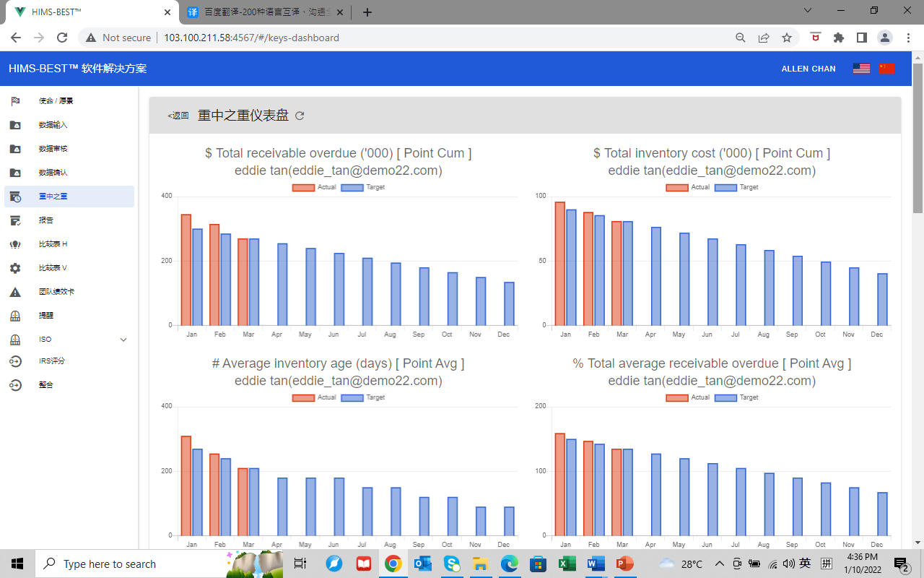Open 使命 / 愿景 flag icon in sidebar
The width and height of the screenshot is (924, 578).
(15, 101)
